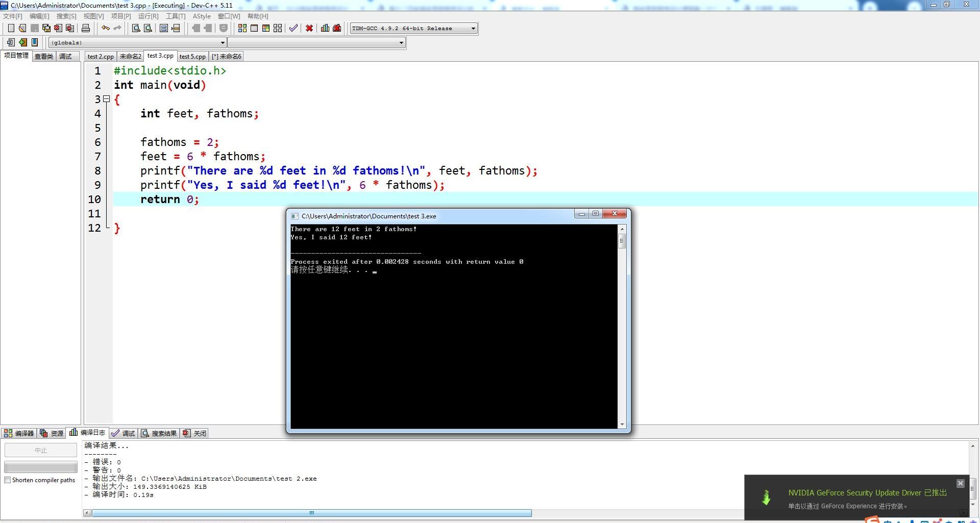The image size is (980, 523).
Task: Click the New source file icon
Action: [11, 29]
